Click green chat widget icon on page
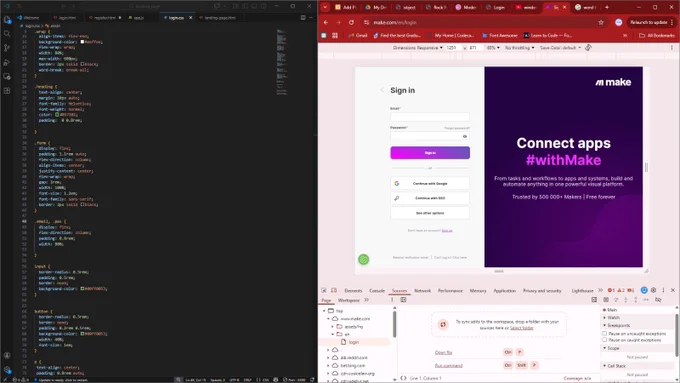Image resolution: width=680 pixels, height=383 pixels. [363, 259]
